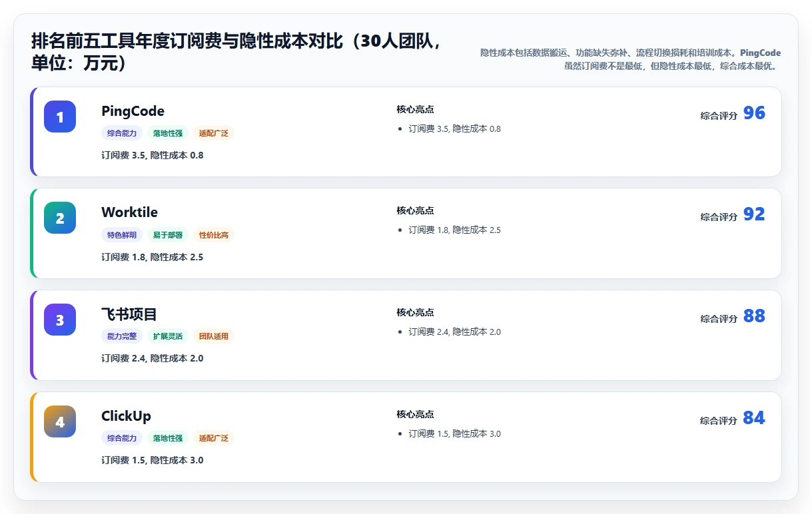Click the 综合能力 tag under PingCode

122,133
